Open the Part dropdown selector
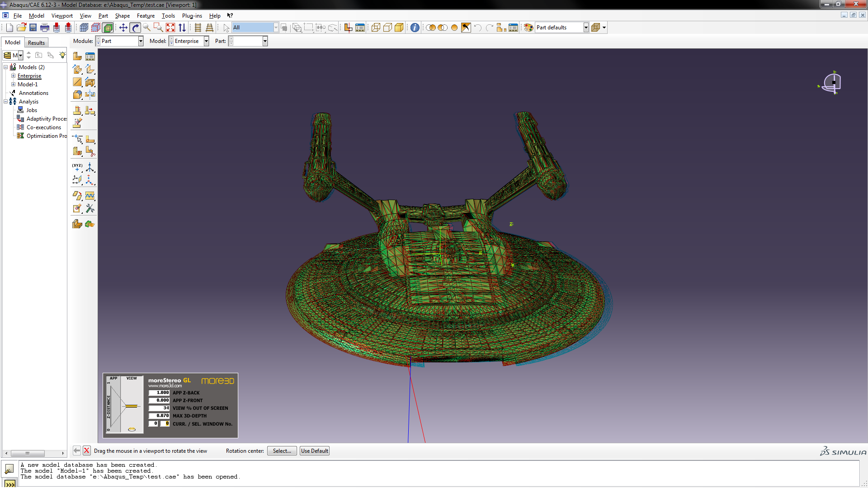 pos(265,41)
